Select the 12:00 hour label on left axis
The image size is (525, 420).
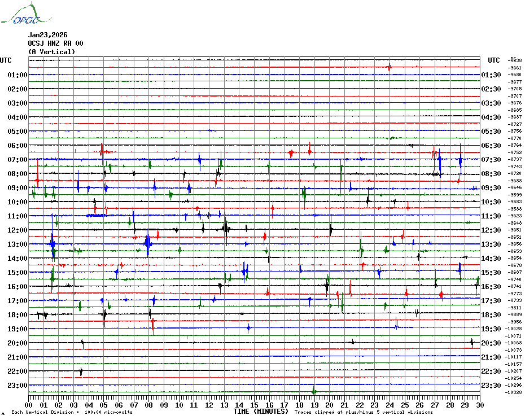tap(17, 230)
